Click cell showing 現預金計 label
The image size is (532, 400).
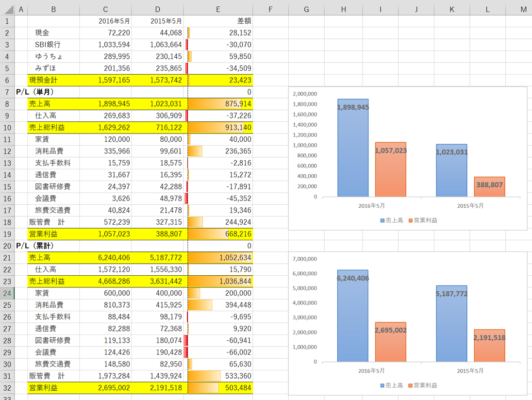tap(53, 80)
